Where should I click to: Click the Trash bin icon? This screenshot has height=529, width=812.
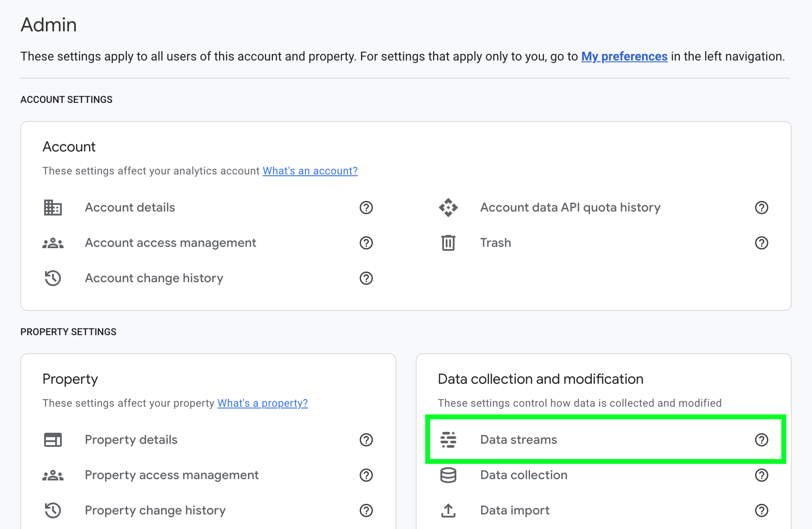click(448, 243)
